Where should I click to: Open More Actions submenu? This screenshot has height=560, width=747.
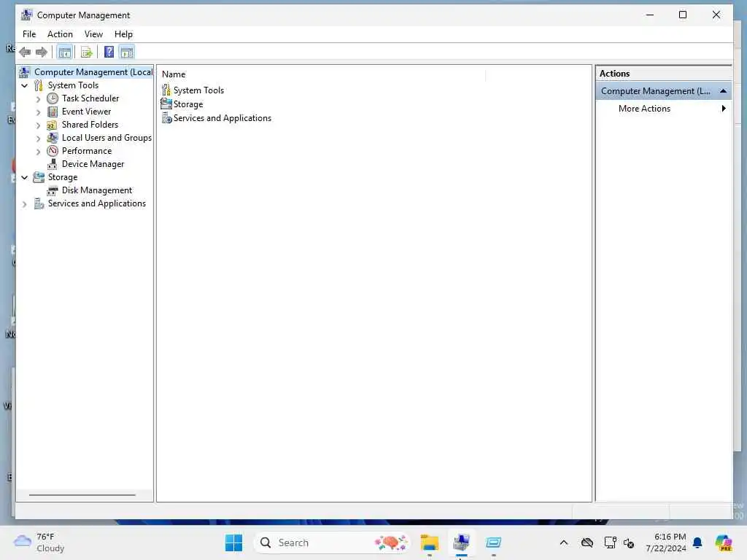pos(664,109)
